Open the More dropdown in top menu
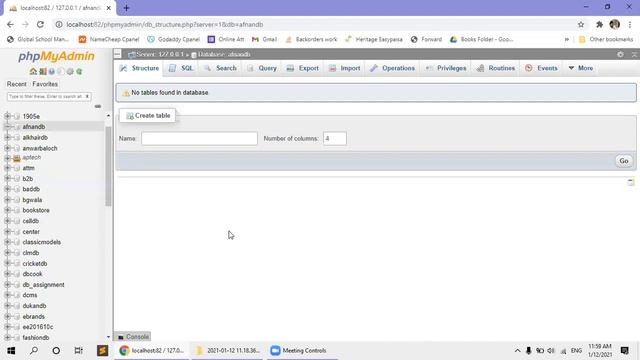The image size is (640, 360). [581, 68]
